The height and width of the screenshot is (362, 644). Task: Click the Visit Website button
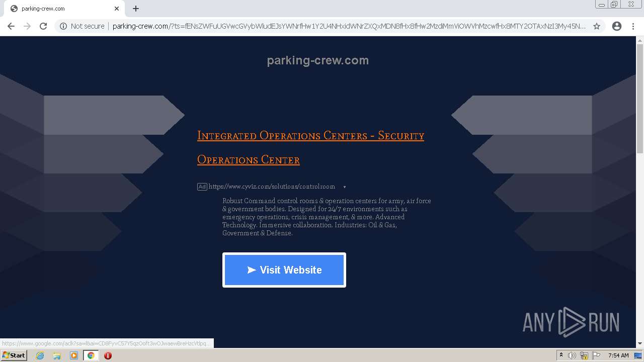click(x=284, y=270)
